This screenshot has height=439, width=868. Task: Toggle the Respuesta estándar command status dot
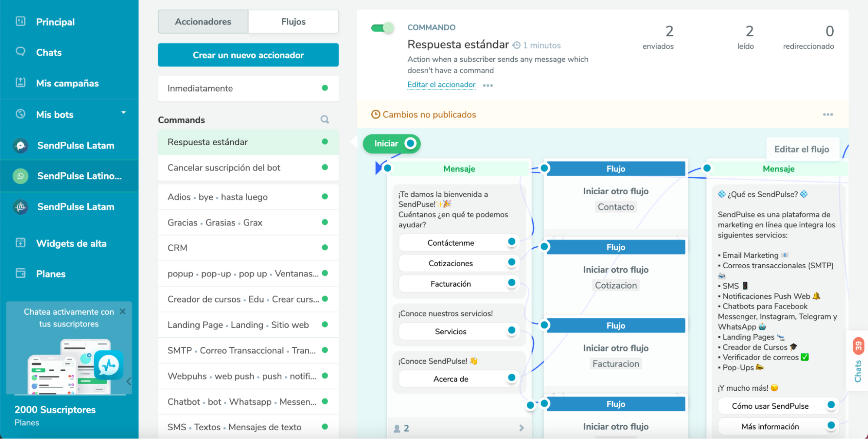tap(325, 142)
